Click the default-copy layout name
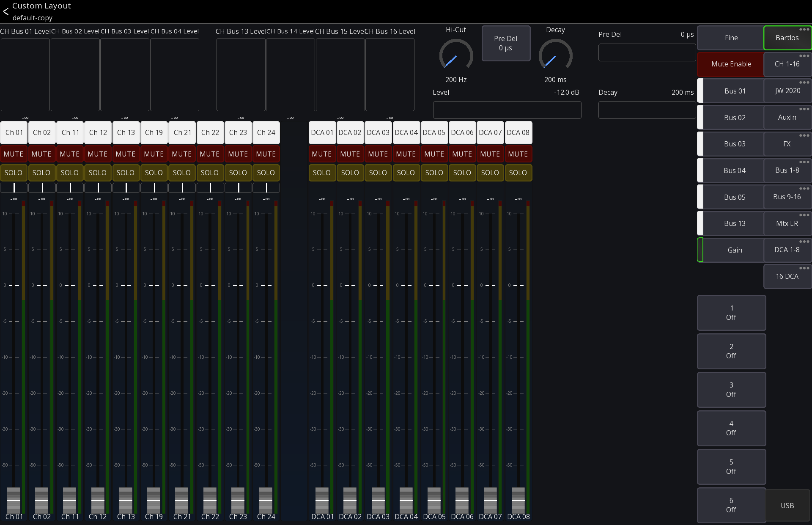The width and height of the screenshot is (812, 525). click(x=33, y=18)
